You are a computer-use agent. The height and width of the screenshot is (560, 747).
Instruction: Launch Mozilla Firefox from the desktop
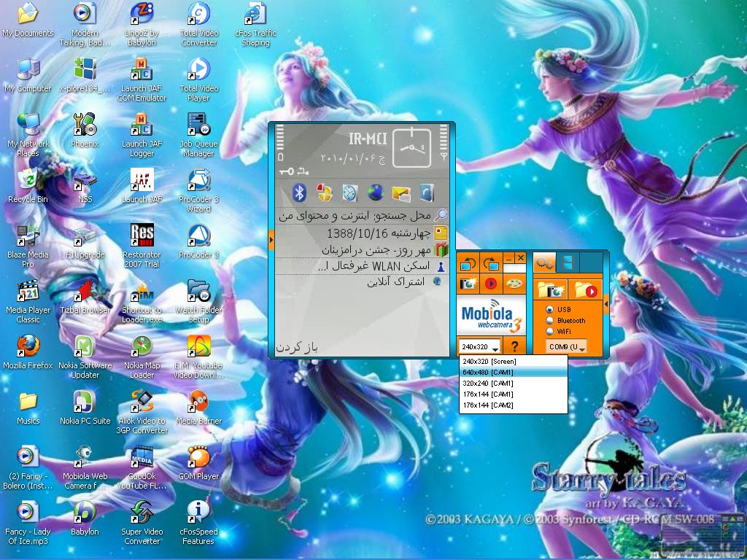pos(28,352)
